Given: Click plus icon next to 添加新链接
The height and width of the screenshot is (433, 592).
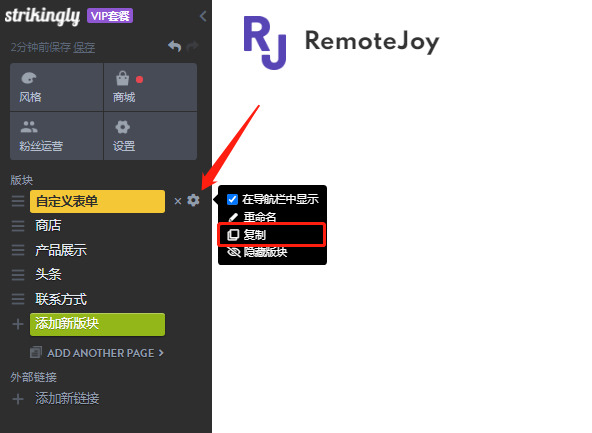Looking at the screenshot, I should pyautogui.click(x=18, y=399).
